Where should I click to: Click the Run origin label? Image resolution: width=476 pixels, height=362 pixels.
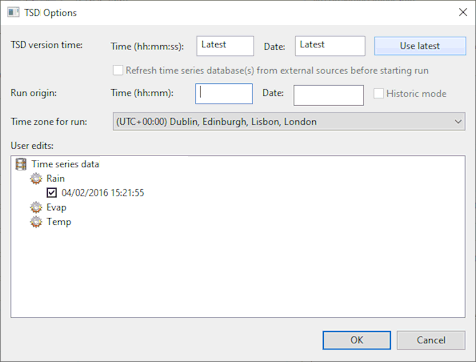click(34, 93)
